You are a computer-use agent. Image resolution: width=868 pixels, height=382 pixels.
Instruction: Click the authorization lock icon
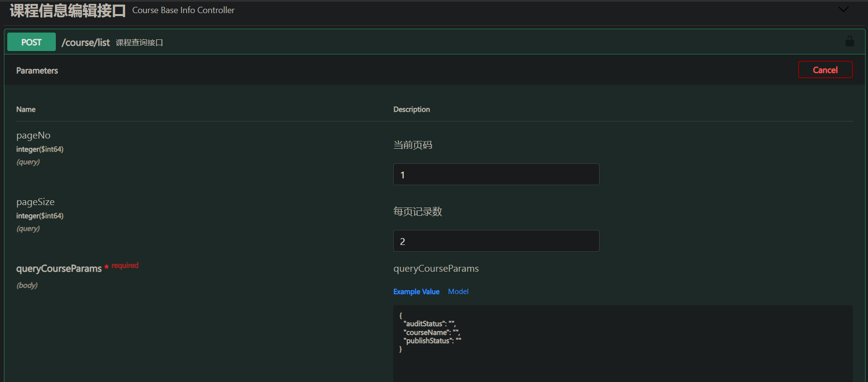coord(850,41)
